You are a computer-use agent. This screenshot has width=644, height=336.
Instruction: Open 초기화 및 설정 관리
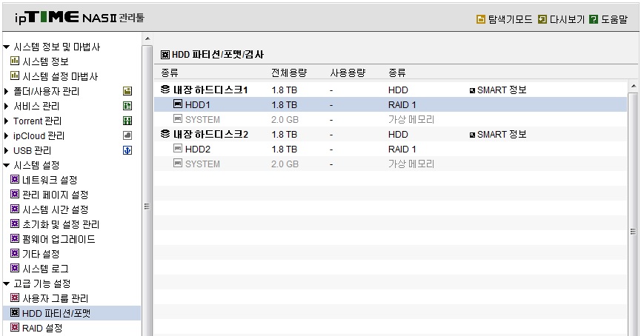pos(61,224)
